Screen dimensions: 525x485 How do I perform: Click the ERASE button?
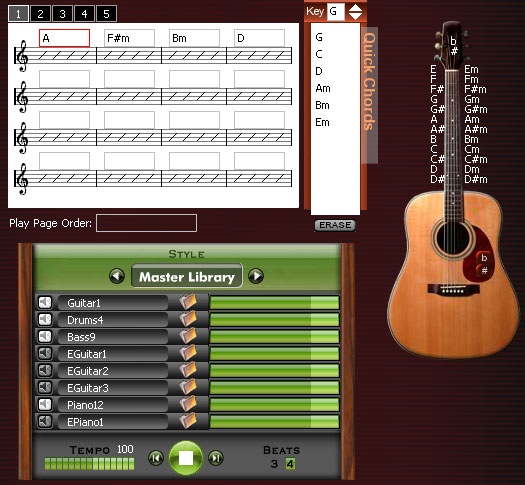coord(335,225)
